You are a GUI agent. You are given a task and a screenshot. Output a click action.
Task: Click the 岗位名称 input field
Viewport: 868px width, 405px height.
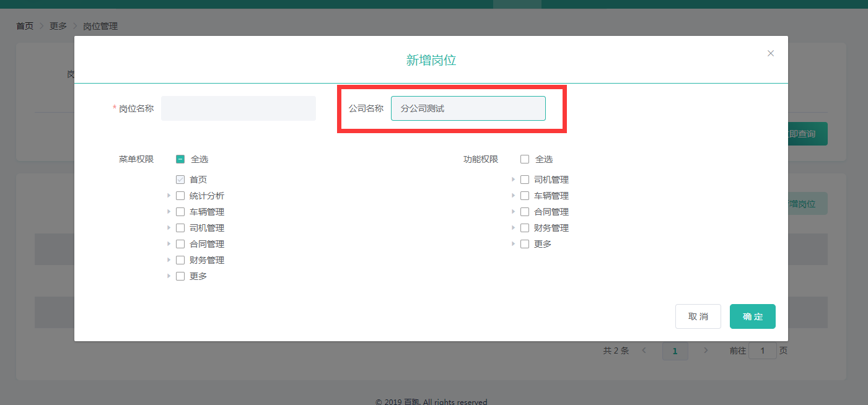[239, 108]
